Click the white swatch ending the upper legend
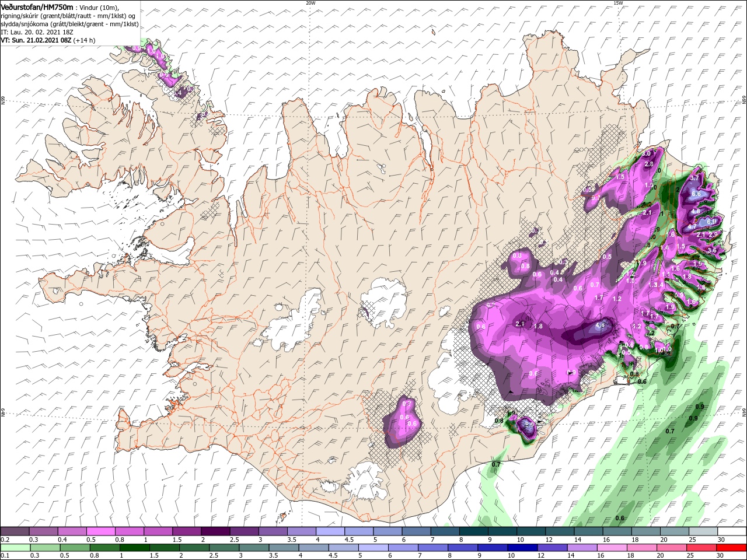The image size is (747, 560). (732, 531)
